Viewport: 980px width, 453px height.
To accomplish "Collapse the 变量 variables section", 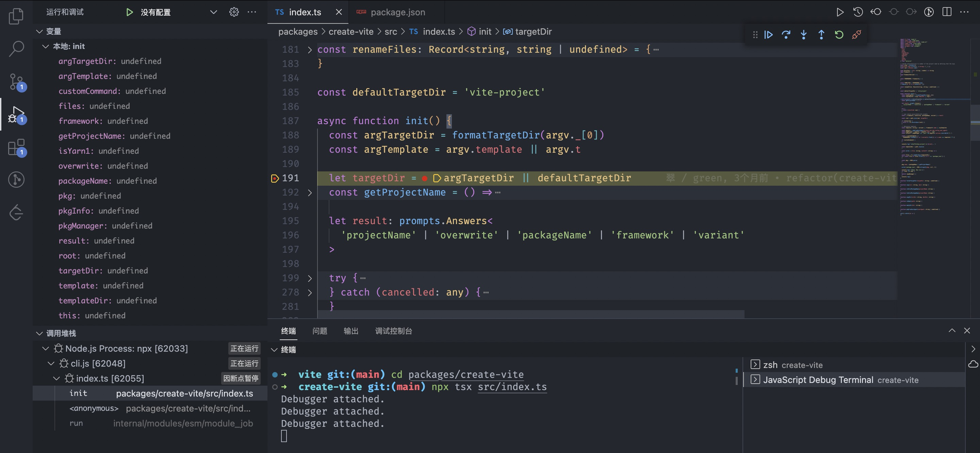I will pyautogui.click(x=39, y=31).
